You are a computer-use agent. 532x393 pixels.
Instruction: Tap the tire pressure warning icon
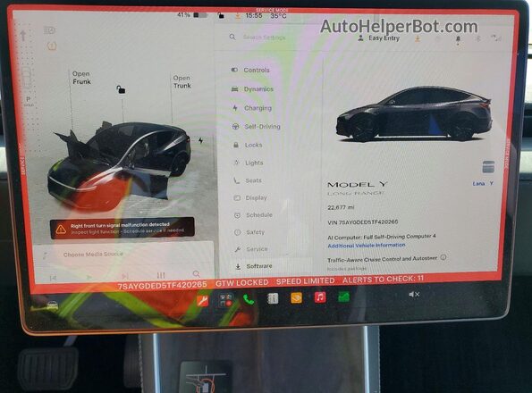tap(52, 46)
